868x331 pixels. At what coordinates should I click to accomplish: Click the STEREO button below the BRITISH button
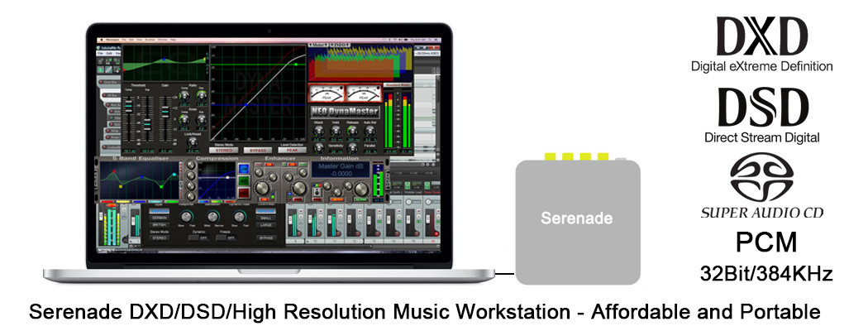click(160, 237)
